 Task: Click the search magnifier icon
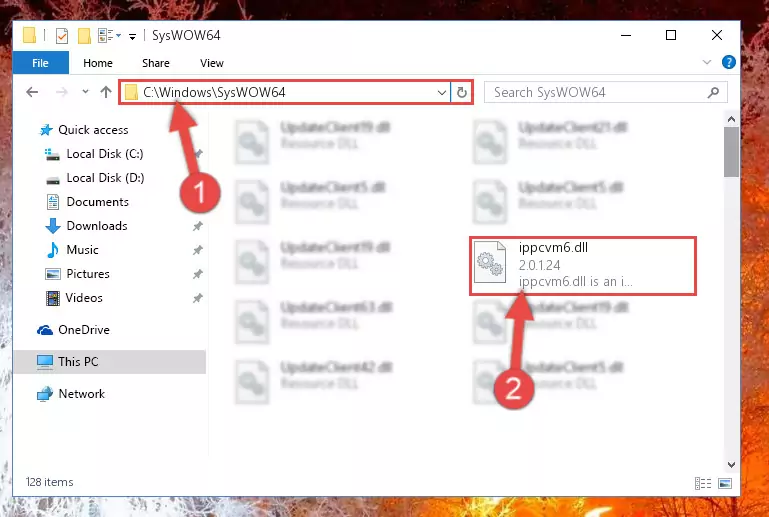coord(714,92)
